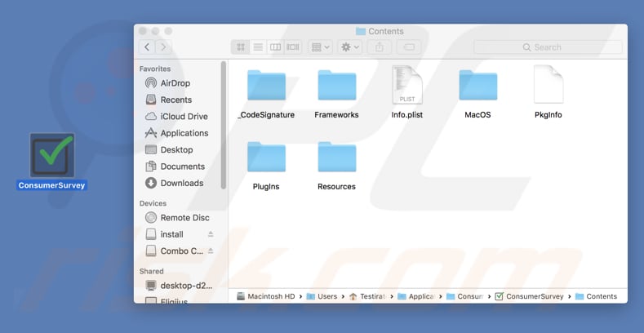Switch to column view mode
This screenshot has height=333, width=644.
(276, 47)
